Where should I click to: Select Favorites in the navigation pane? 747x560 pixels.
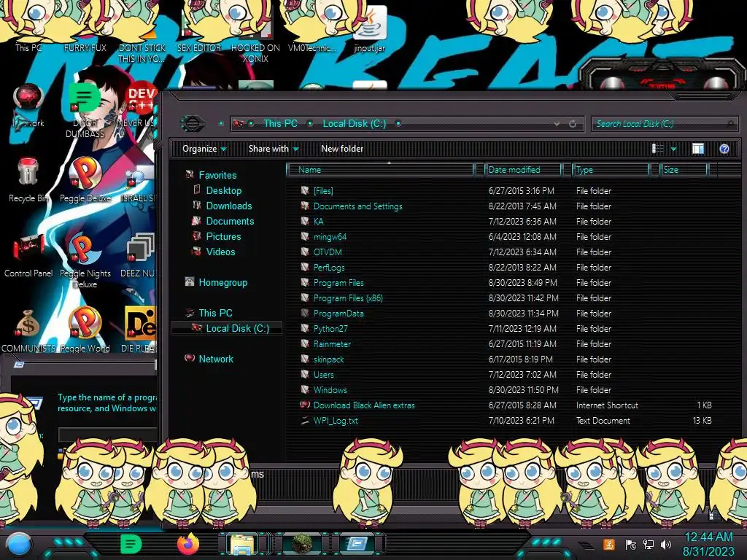point(217,175)
